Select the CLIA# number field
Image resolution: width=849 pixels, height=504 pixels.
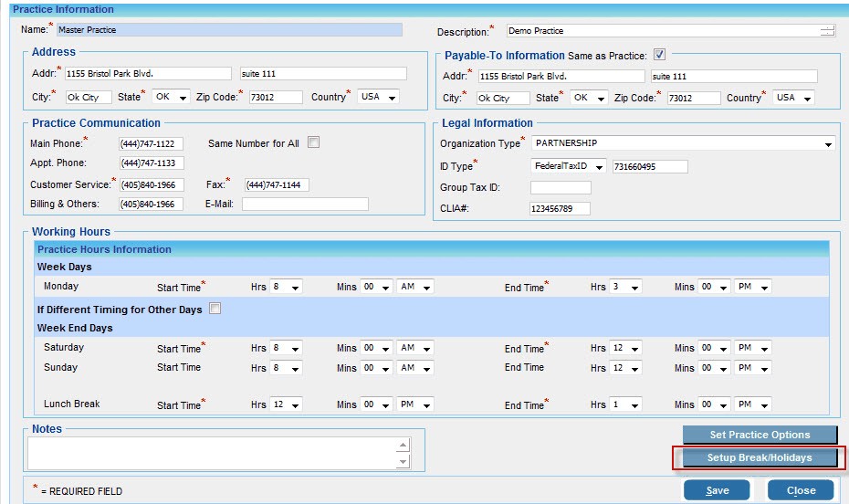point(560,209)
